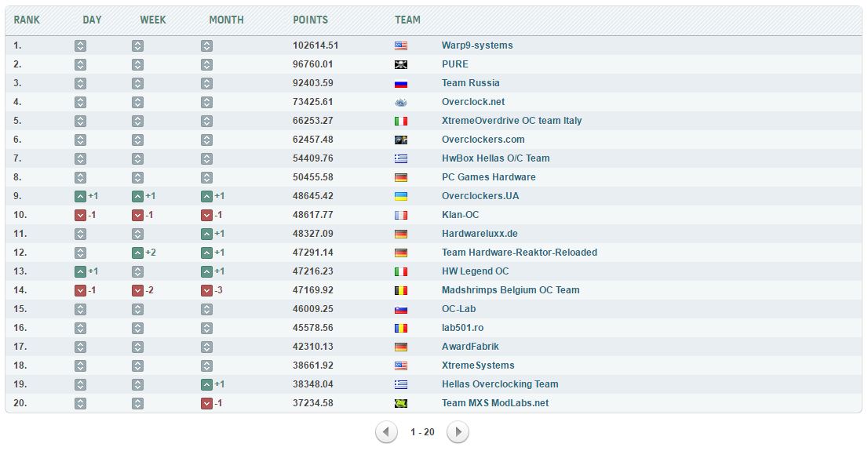The height and width of the screenshot is (451, 868).
Task: Open the Klan-OC team link
Action: coord(461,215)
